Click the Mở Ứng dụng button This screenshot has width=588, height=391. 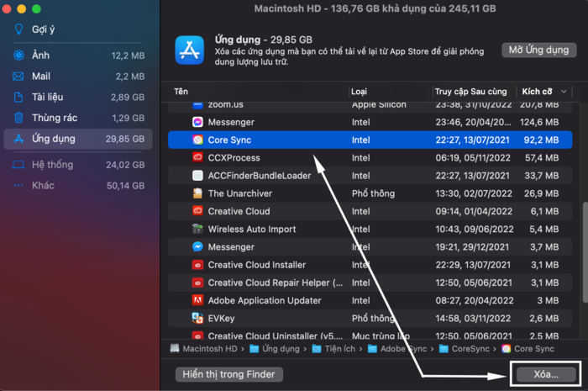point(539,50)
